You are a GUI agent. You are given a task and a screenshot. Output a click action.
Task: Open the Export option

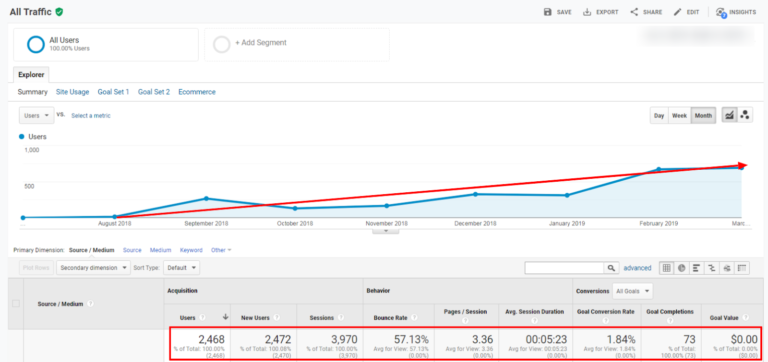(600, 12)
